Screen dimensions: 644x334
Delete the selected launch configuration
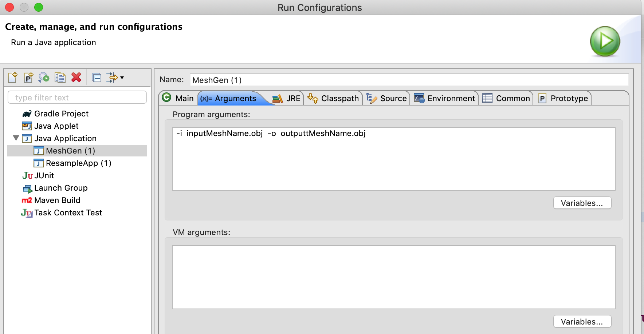[x=76, y=77]
